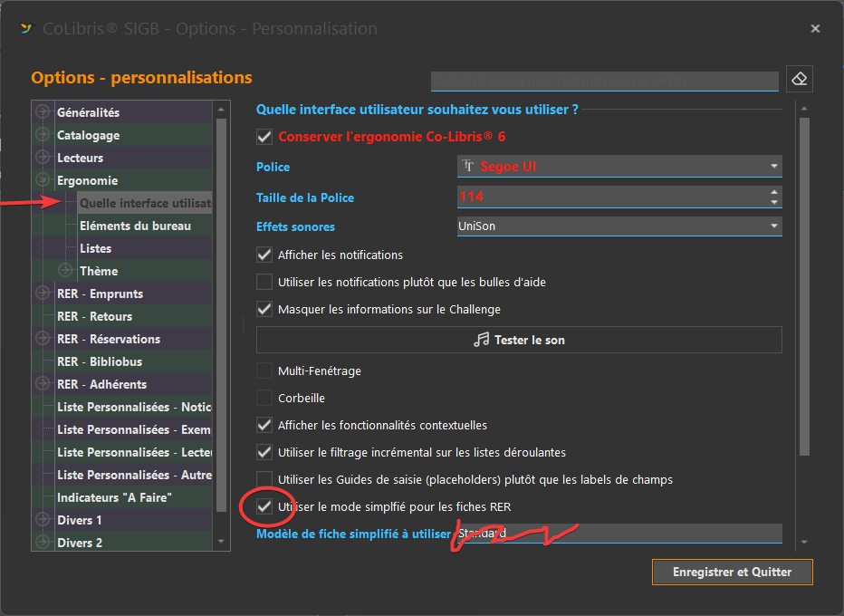Click the music note Tester le son button
Image resolution: width=844 pixels, height=616 pixels.
click(x=519, y=340)
